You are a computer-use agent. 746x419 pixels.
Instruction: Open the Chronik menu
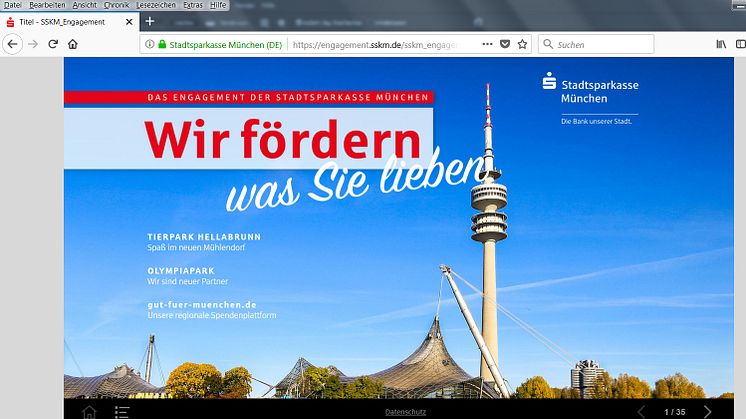pos(116,5)
